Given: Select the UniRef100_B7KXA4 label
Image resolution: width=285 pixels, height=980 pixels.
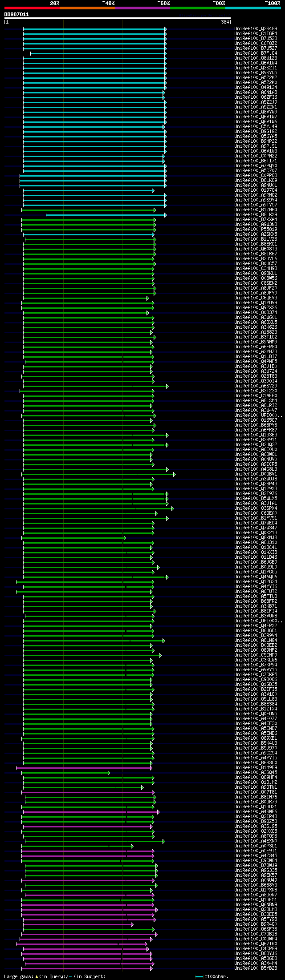Looking at the screenshot, I should (x=256, y=220).
